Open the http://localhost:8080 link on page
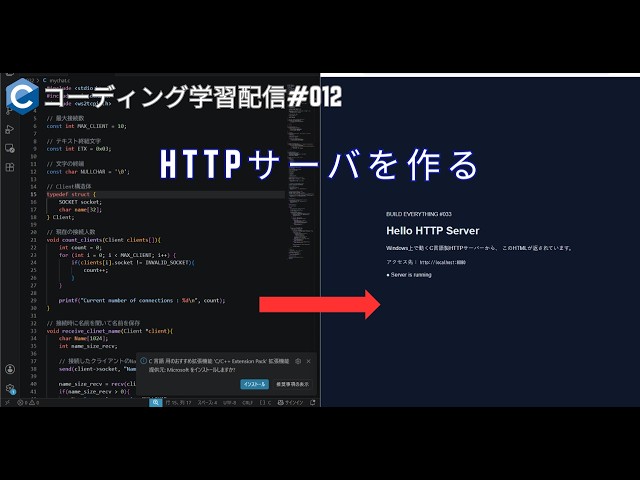 (442, 262)
